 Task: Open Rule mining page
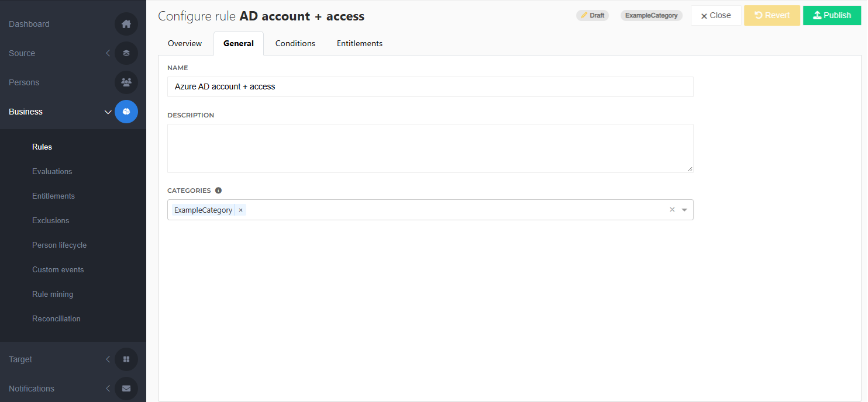(53, 294)
